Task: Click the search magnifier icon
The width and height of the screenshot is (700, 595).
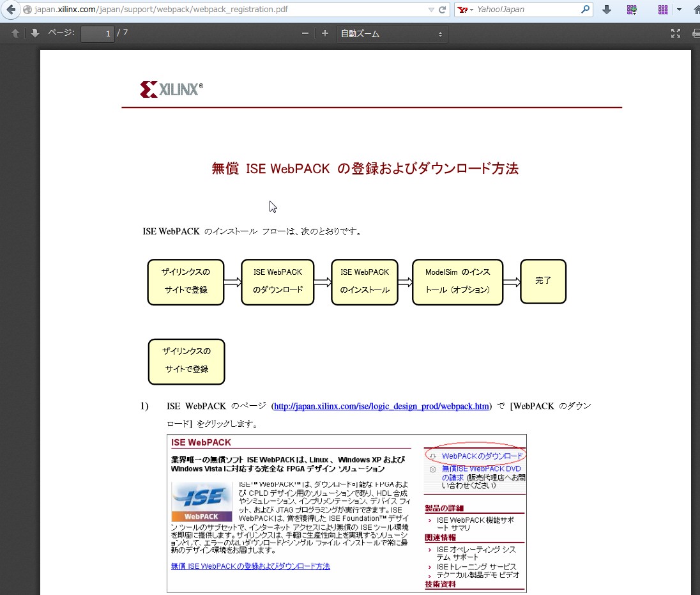Action: click(x=585, y=10)
